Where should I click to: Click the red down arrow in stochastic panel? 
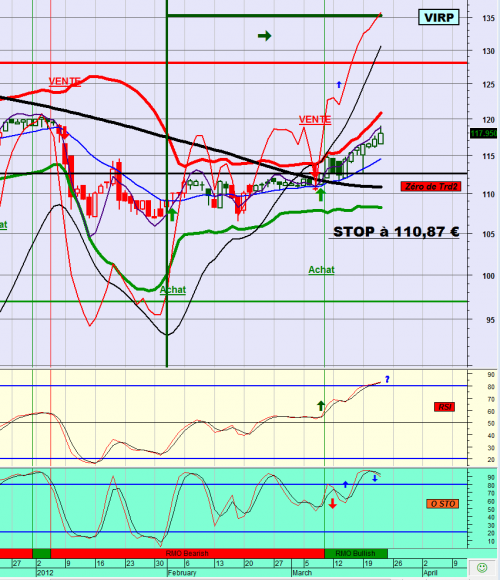(x=332, y=503)
